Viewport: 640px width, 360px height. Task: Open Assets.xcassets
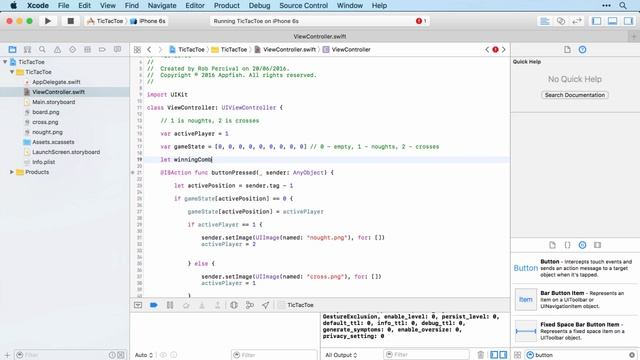(x=53, y=142)
